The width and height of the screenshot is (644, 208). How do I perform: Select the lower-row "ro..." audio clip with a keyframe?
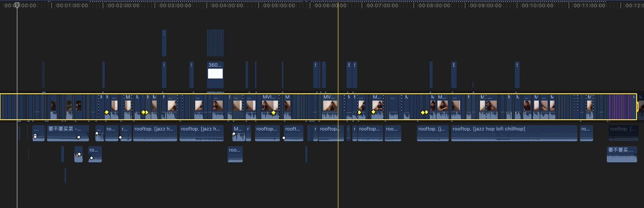(94, 154)
